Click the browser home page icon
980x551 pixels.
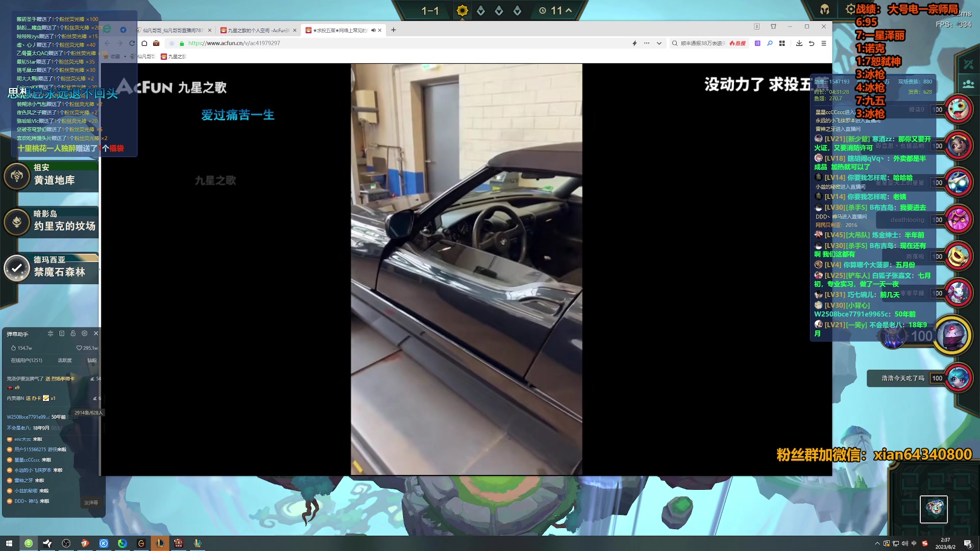[x=144, y=43]
